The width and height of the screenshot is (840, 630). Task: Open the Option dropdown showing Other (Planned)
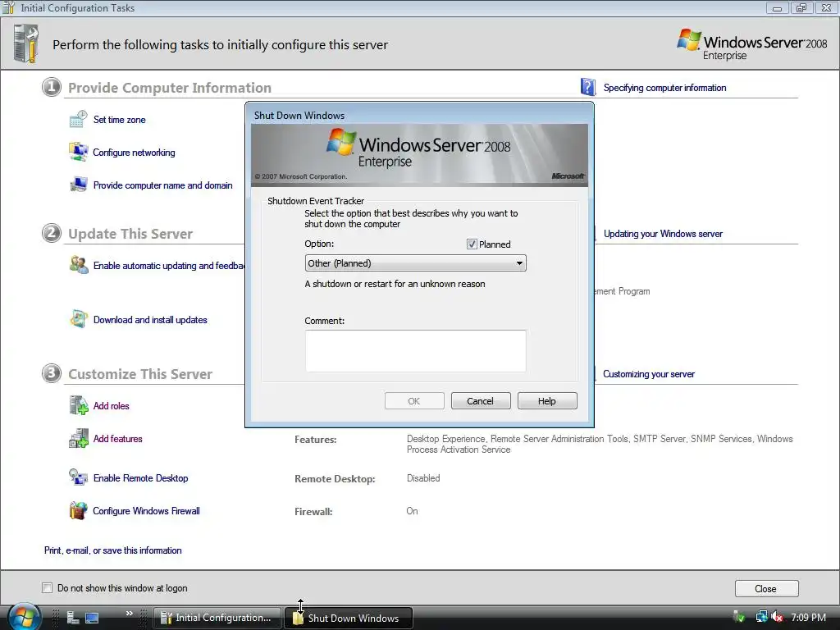pyautogui.click(x=415, y=263)
